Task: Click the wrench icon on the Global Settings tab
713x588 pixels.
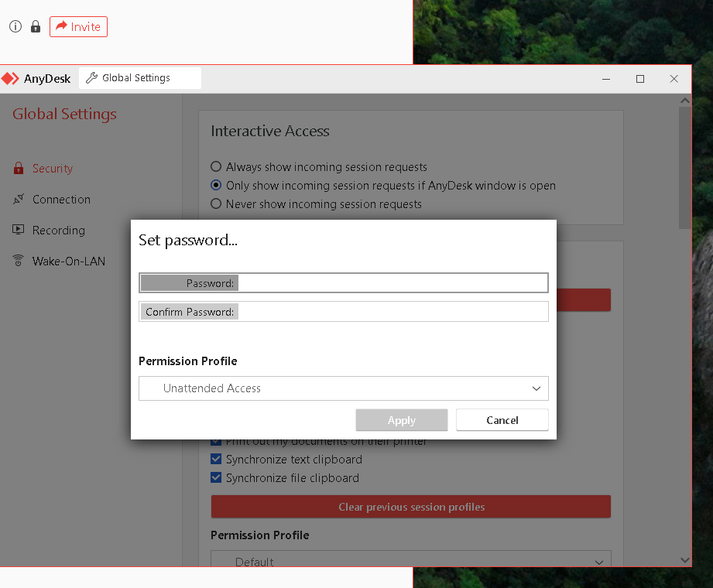Action: click(92, 78)
